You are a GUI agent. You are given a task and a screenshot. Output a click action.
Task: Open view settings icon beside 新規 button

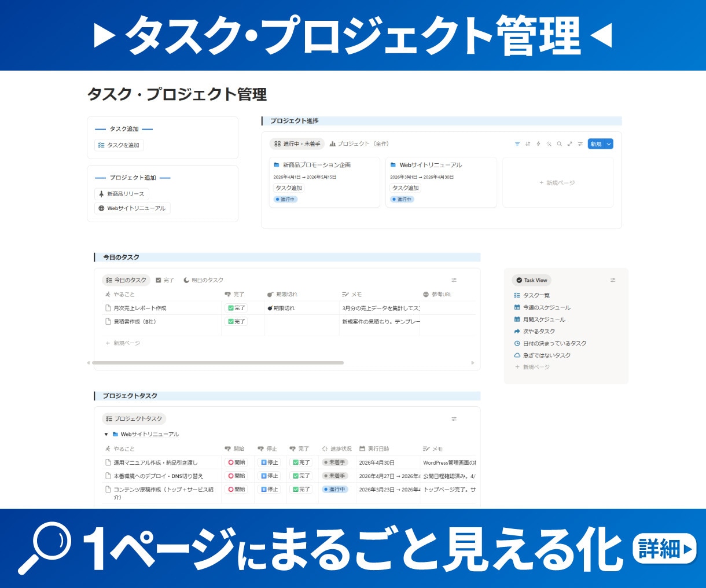(x=580, y=144)
